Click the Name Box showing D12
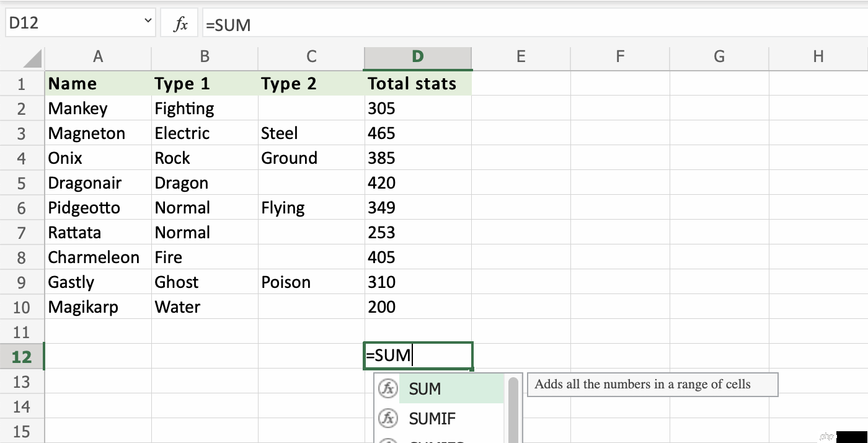This screenshot has width=868, height=443. 80,24
